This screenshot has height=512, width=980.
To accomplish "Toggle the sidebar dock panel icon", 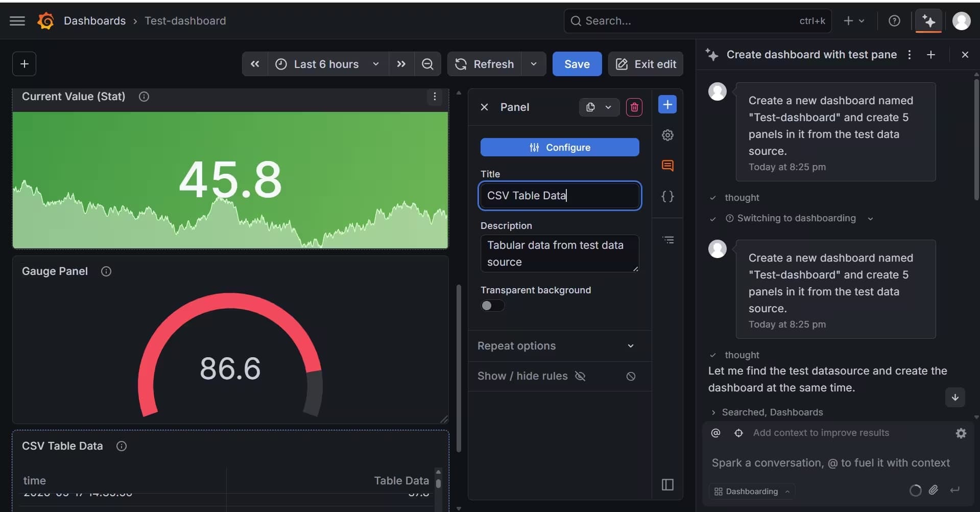I will pyautogui.click(x=667, y=484).
